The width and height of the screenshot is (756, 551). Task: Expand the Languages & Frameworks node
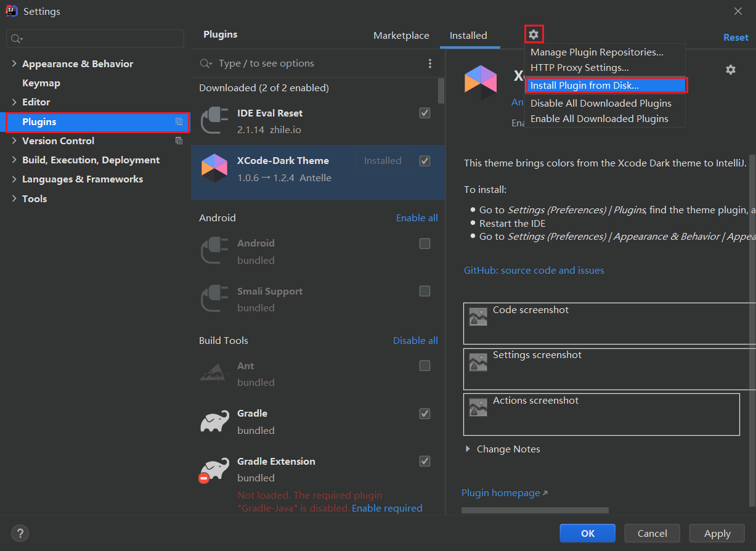pyautogui.click(x=14, y=179)
